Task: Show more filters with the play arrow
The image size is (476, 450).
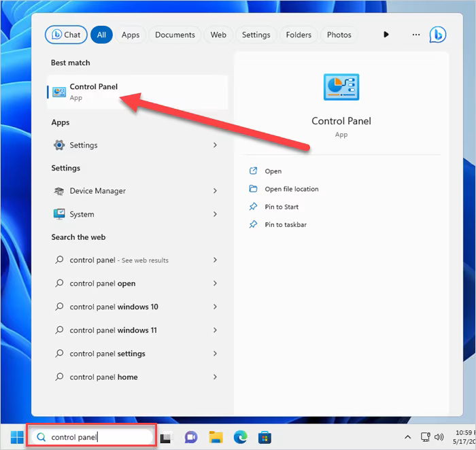Action: coord(386,34)
